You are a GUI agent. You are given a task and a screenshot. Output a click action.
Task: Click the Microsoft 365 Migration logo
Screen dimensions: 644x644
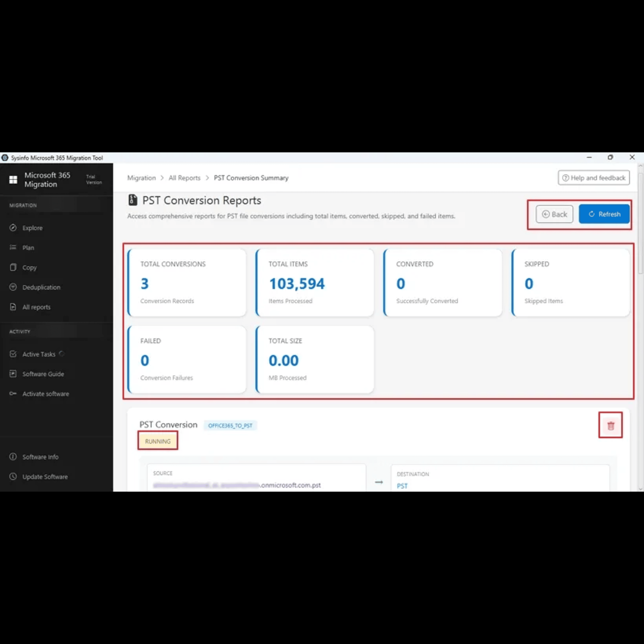(x=13, y=180)
